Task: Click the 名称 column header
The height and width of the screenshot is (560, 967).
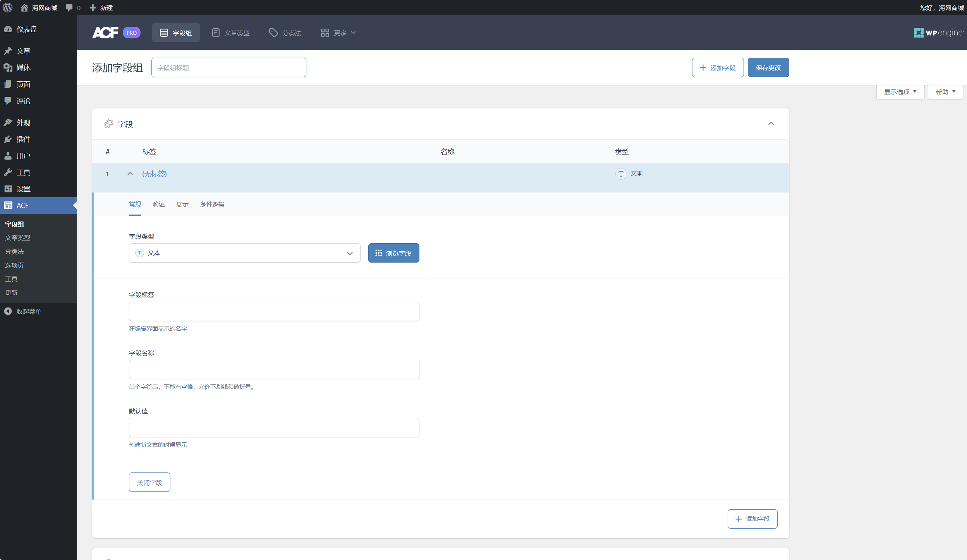Action: (447, 152)
